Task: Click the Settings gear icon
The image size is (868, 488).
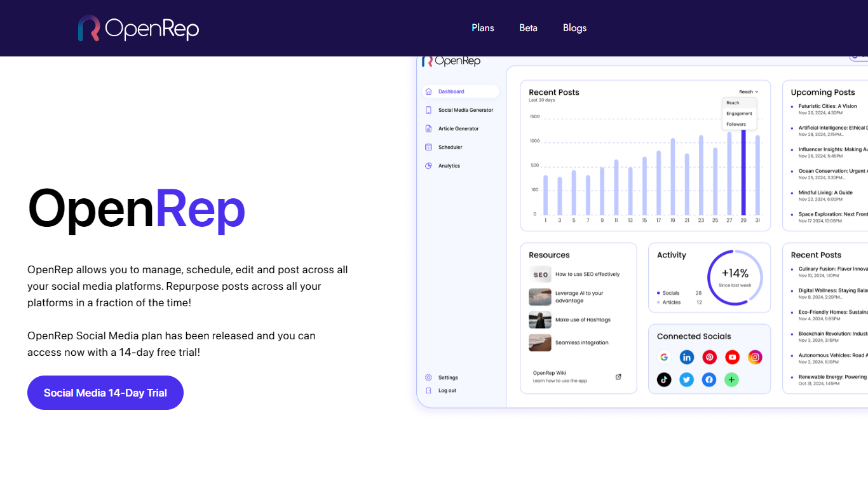Action: click(x=428, y=377)
